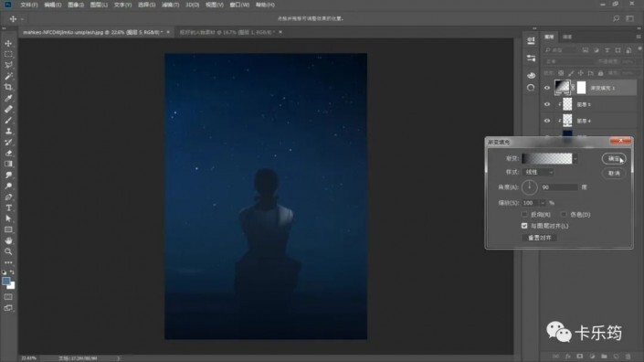The width and height of the screenshot is (644, 362).
Task: Open workspace switcher icon at top right
Action: [630, 18]
